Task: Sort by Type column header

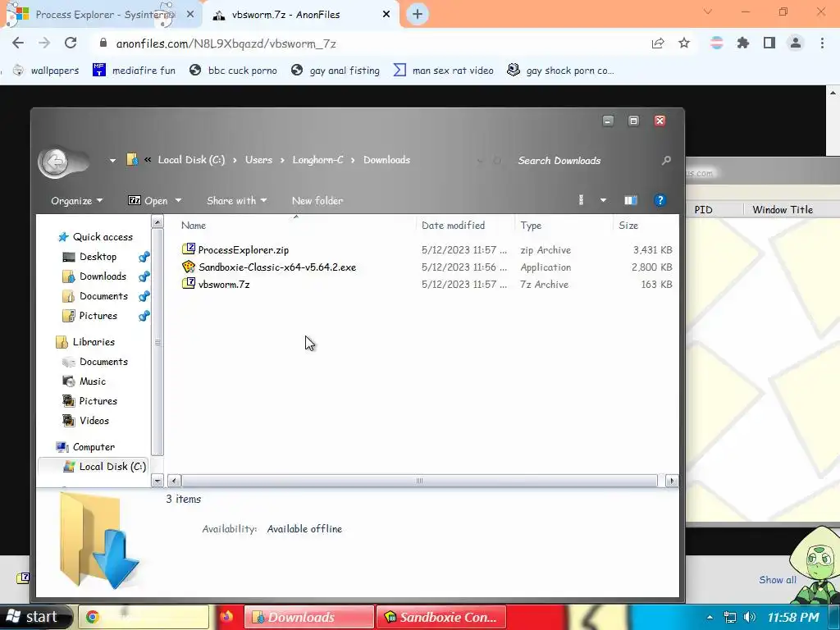Action: [x=564, y=225]
